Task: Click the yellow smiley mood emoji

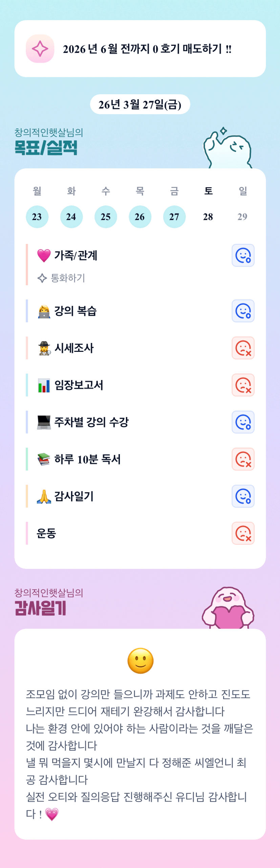Action: [140, 661]
